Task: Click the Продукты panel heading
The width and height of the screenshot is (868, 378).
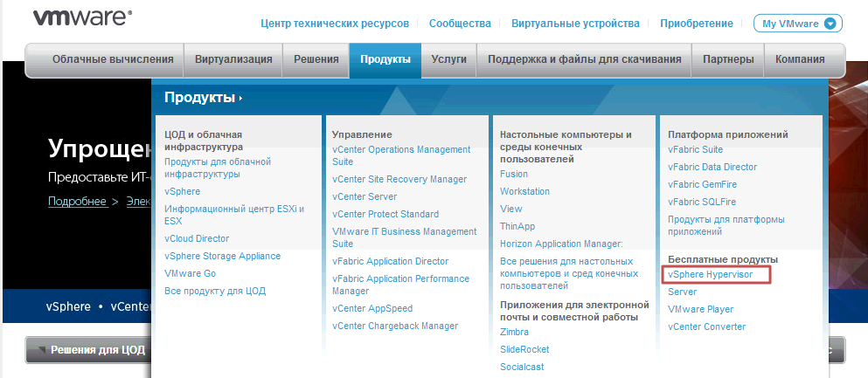Action: (200, 98)
